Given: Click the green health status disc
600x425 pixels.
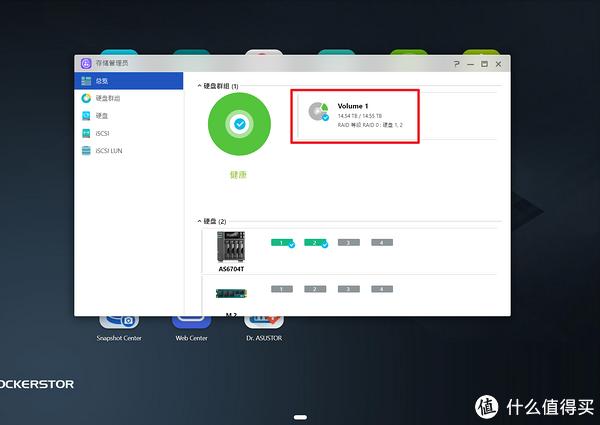Looking at the screenshot, I should tap(240, 124).
